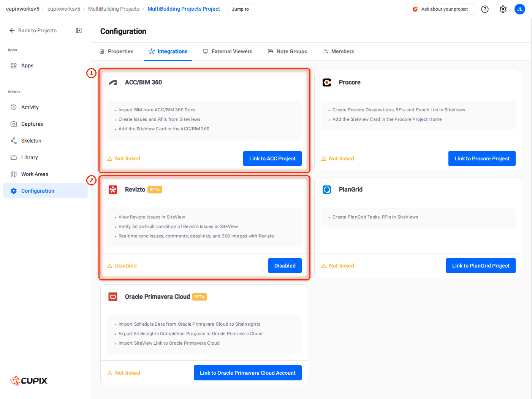Click the bold cupixworksv5 workspace name

tap(23, 9)
